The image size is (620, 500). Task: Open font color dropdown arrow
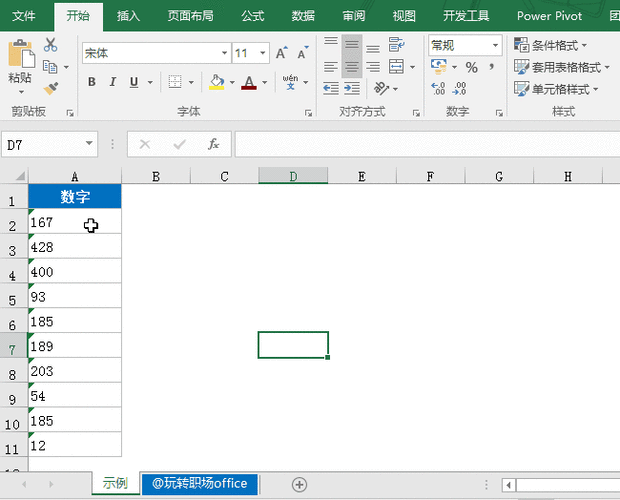pyautogui.click(x=265, y=83)
